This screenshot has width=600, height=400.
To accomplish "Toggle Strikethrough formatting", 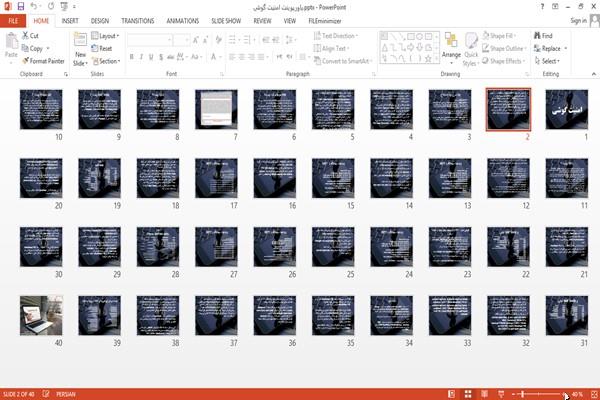I will [171, 57].
